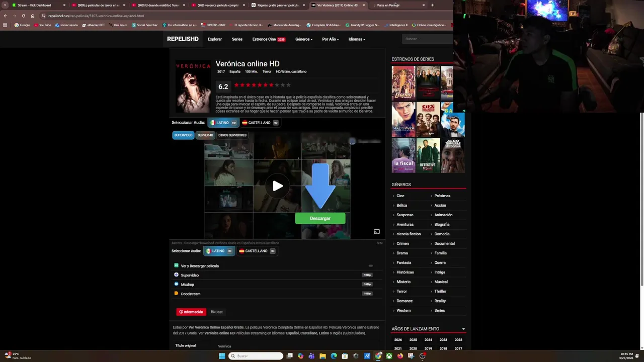Expand the Géneros dropdown
Screen dimensions: 644x362
tap(304, 39)
